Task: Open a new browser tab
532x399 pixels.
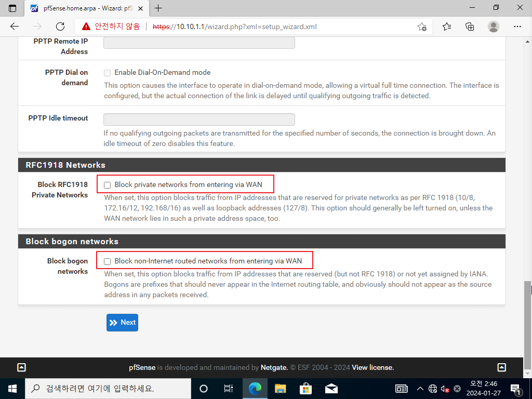Action: (x=158, y=8)
